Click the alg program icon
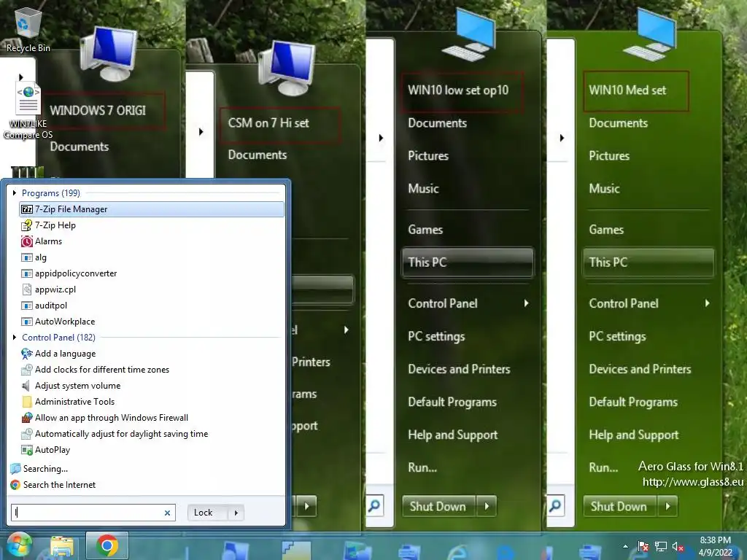This screenshot has width=747, height=560. click(x=27, y=257)
